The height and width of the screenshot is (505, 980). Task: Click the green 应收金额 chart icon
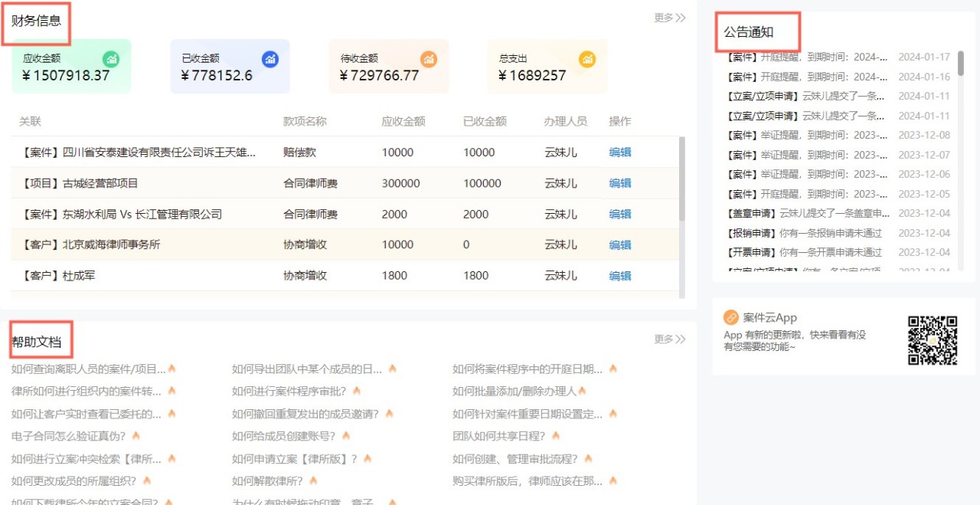point(112,59)
